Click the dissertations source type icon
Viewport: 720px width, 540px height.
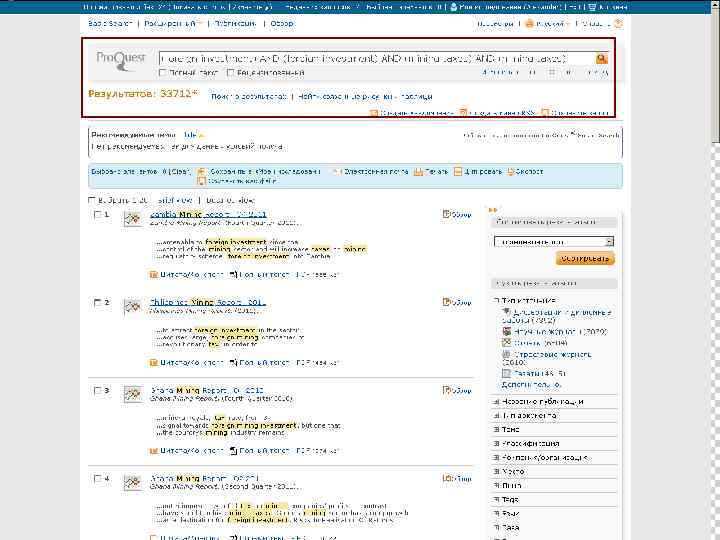[506, 312]
